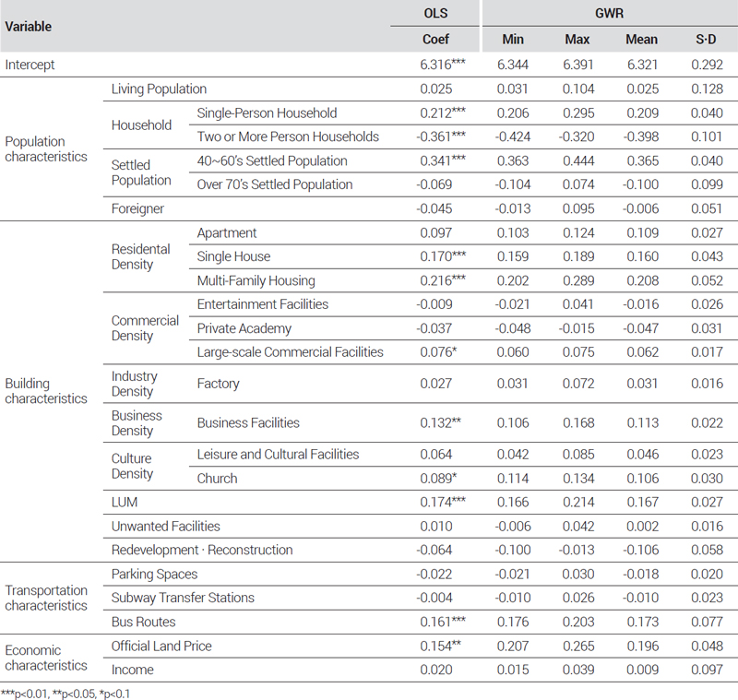
Task: Click the Variable column header
Action: [x=29, y=27]
